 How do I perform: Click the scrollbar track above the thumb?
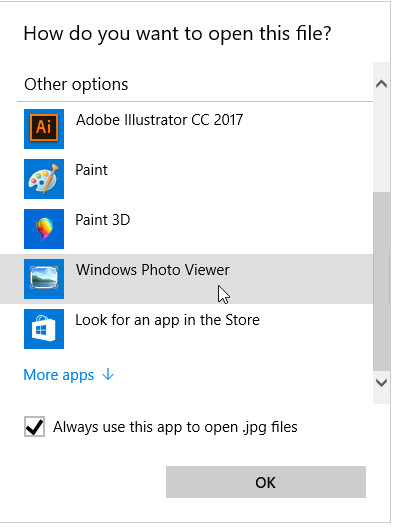(382, 143)
